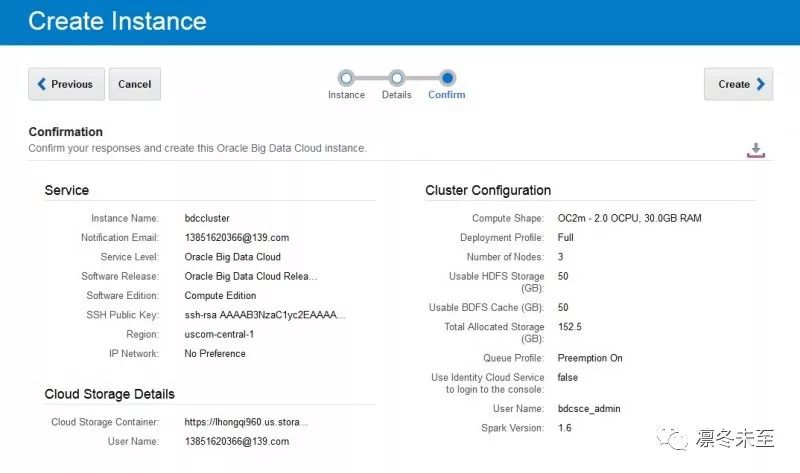Click the Preemption On queue profile
The image size is (800, 473).
point(590,358)
